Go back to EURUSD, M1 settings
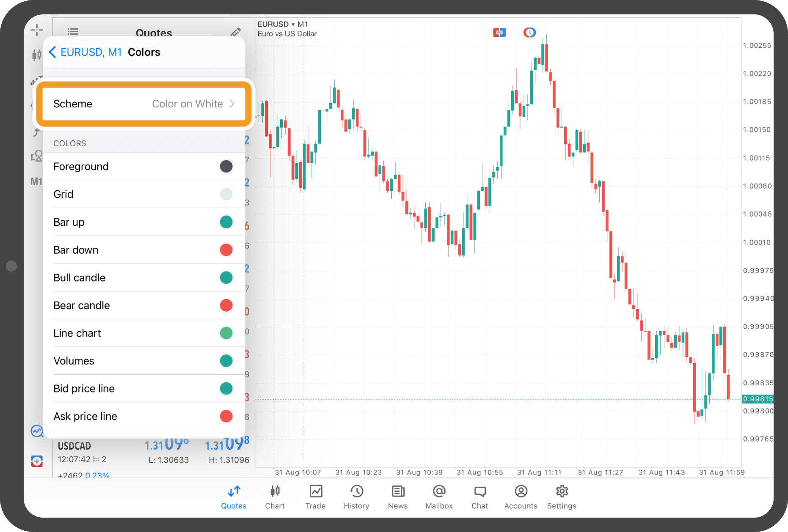788x532 pixels. (x=85, y=52)
